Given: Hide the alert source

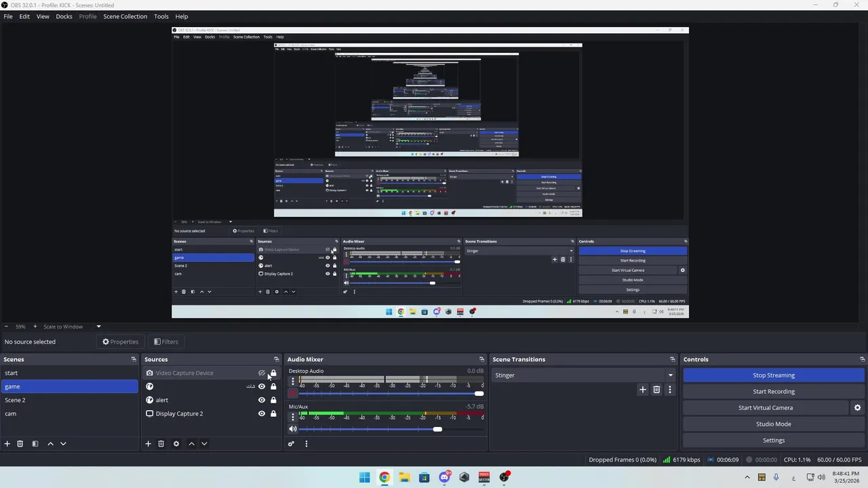Looking at the screenshot, I should coord(262,400).
